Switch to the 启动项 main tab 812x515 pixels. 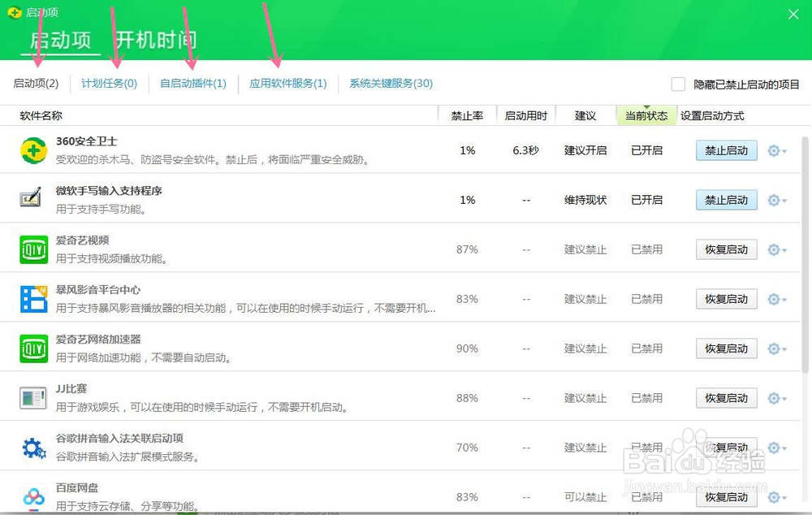tap(60, 41)
